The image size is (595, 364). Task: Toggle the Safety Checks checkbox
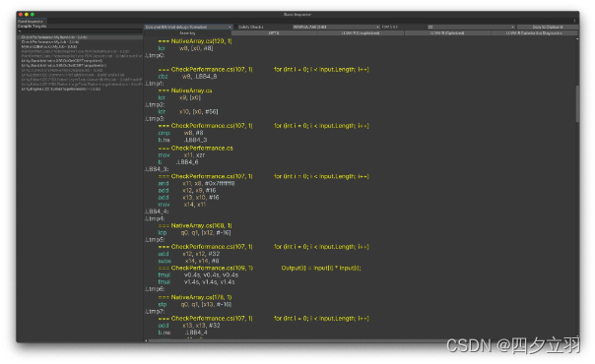(x=235, y=27)
